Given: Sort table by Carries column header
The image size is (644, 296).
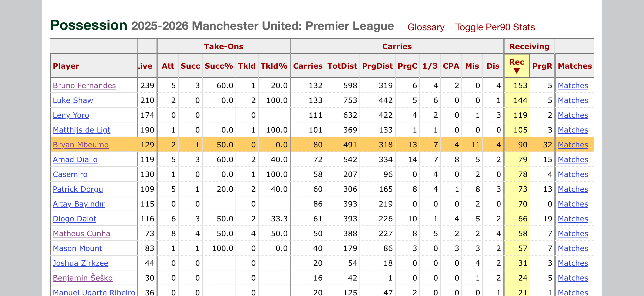Looking at the screenshot, I should pos(308,66).
